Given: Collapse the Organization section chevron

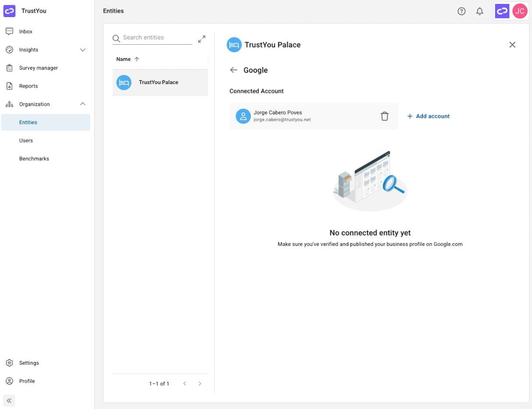Looking at the screenshot, I should (83, 104).
